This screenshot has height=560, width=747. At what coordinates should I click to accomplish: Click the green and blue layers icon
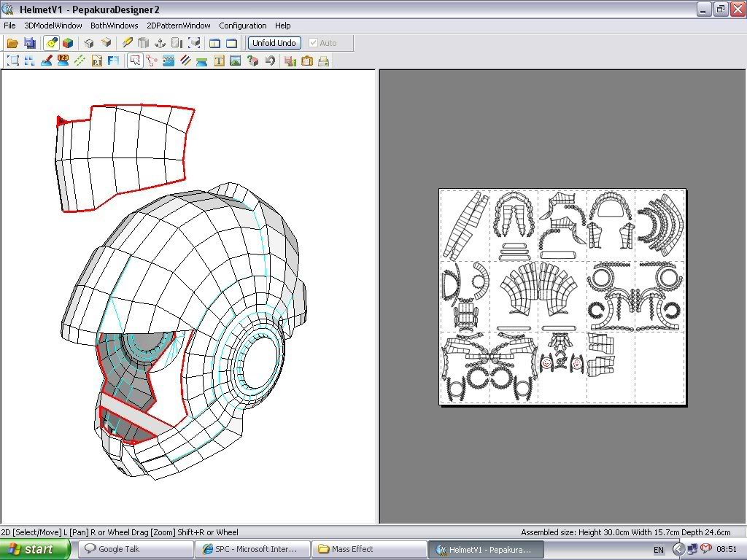coord(202,61)
